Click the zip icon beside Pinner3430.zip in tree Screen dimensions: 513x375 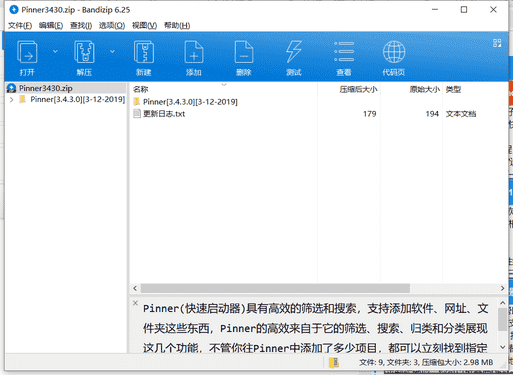coord(12,88)
